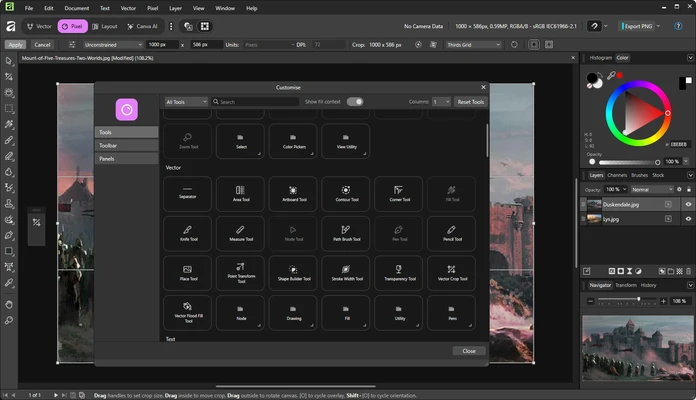The width and height of the screenshot is (696, 400).
Task: Choose the Measure Tool tile
Action: click(240, 233)
